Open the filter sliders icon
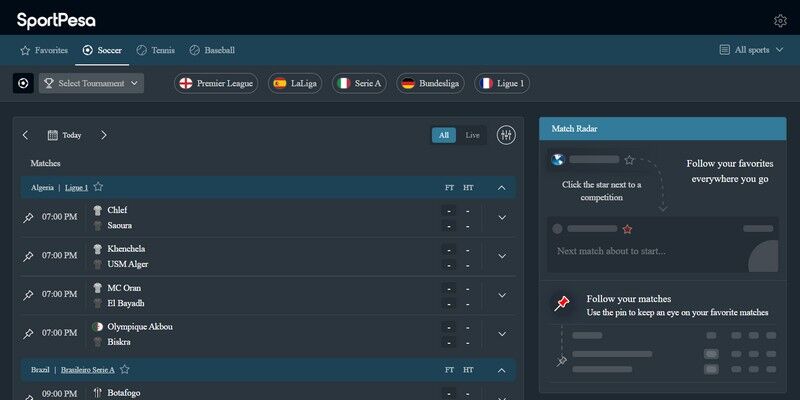Image resolution: width=800 pixels, height=400 pixels. (506, 135)
